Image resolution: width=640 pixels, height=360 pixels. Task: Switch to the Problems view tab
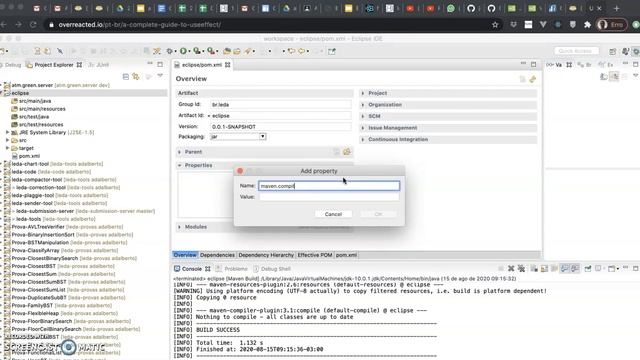[x=231, y=269]
